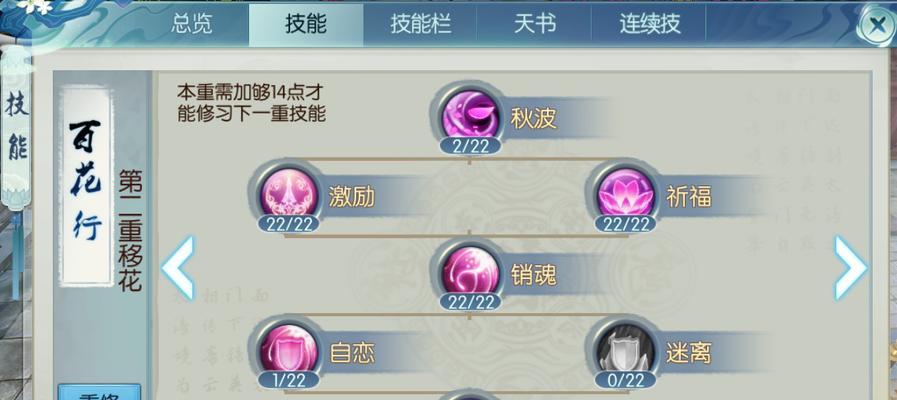Select the 激励 skill icon

288,194
